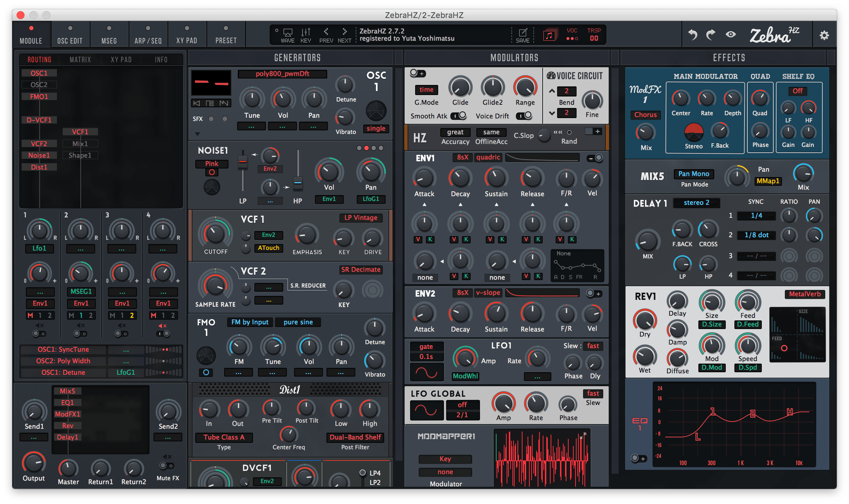849x504 pixels.
Task: Go to previous preset with PREV arrow
Action: click(x=326, y=32)
